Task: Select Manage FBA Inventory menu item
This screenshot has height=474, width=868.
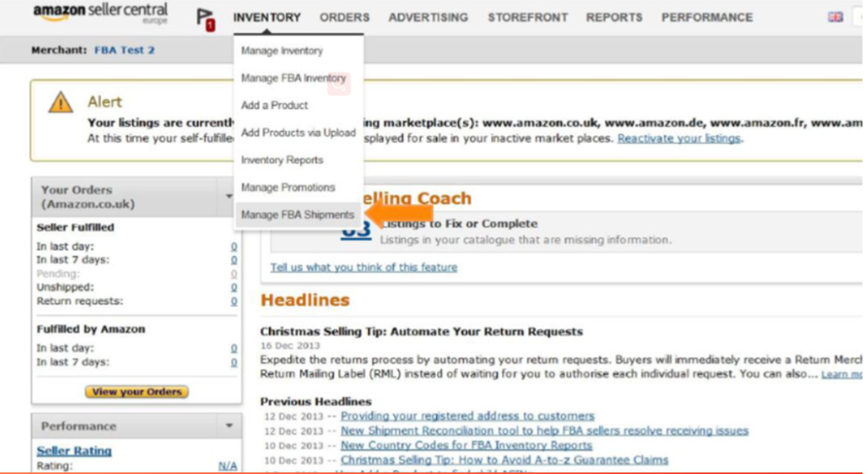Action: pos(293,78)
